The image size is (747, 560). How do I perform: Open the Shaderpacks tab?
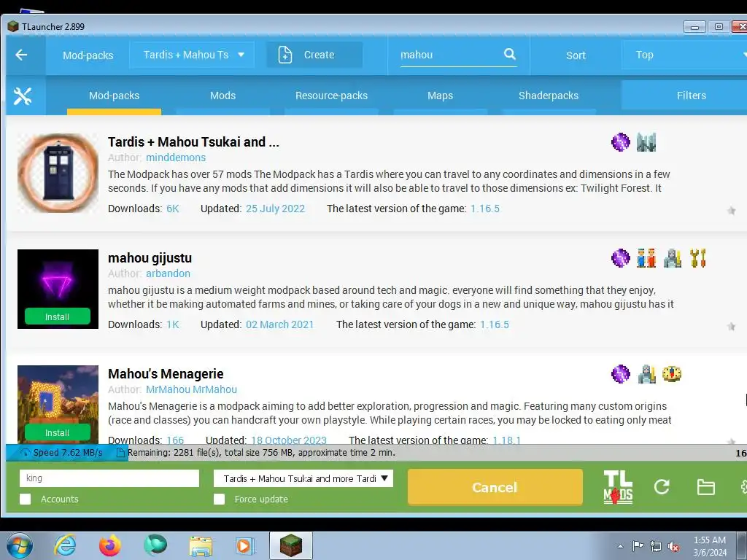[549, 96]
